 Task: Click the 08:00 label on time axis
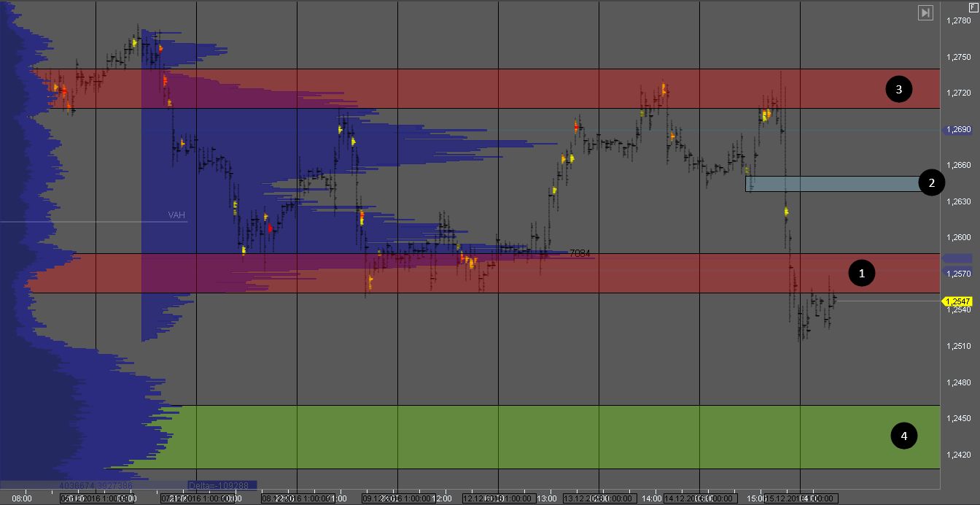click(x=22, y=499)
